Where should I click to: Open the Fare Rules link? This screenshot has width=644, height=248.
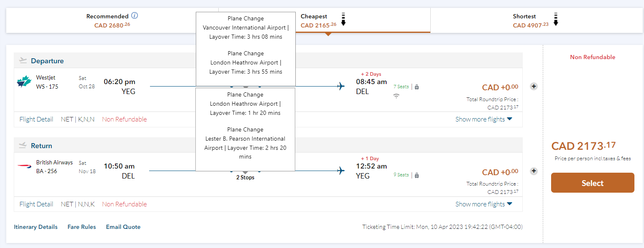pyautogui.click(x=82, y=227)
